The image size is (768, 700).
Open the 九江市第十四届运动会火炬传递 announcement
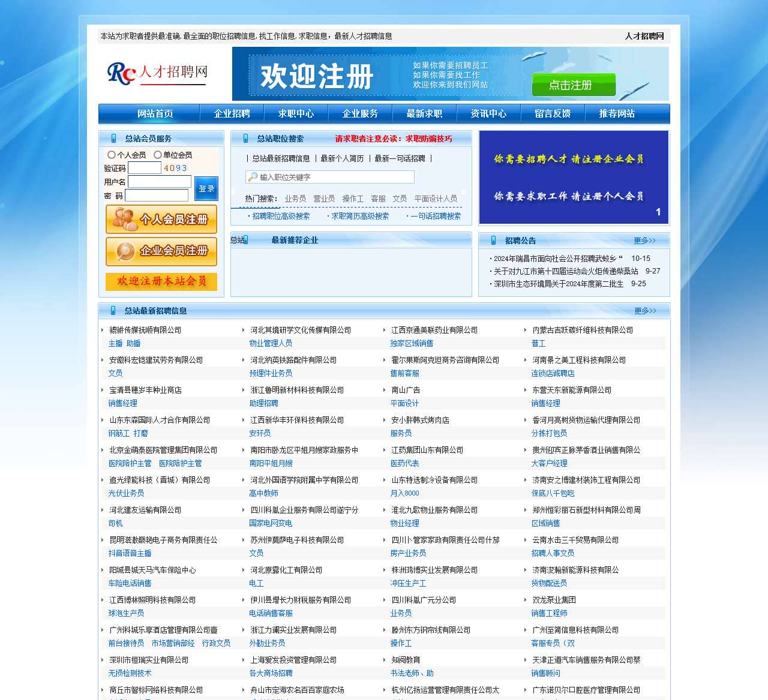pyautogui.click(x=566, y=271)
